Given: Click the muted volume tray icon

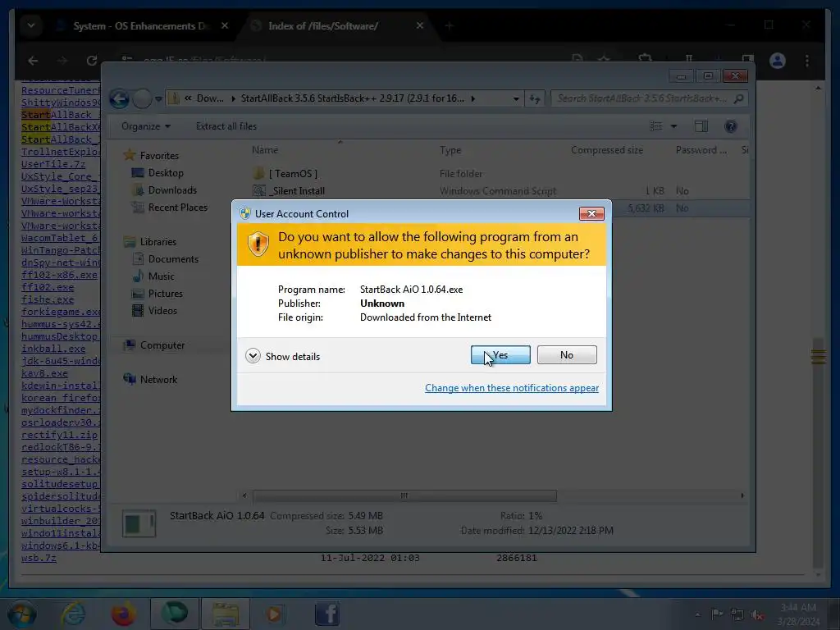Looking at the screenshot, I should [x=757, y=615].
